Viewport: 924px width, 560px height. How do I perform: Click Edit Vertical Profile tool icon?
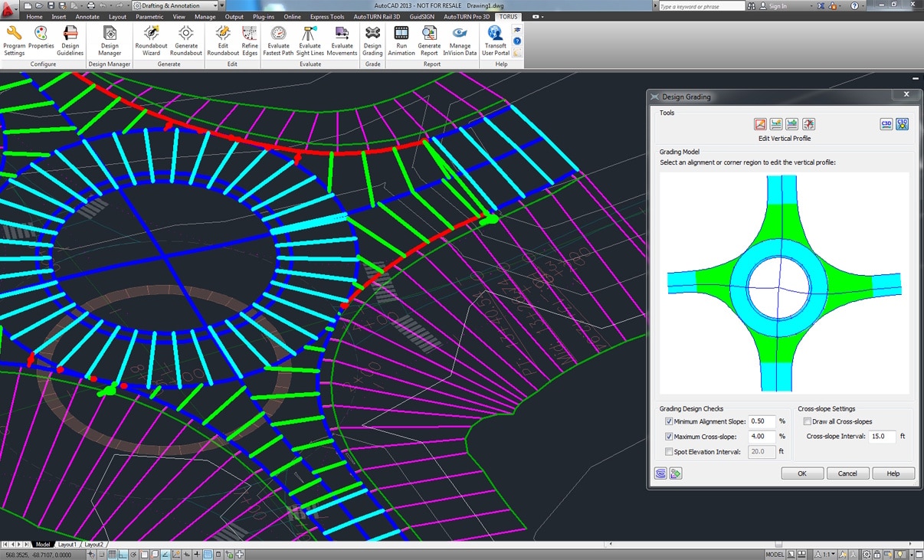[760, 124]
